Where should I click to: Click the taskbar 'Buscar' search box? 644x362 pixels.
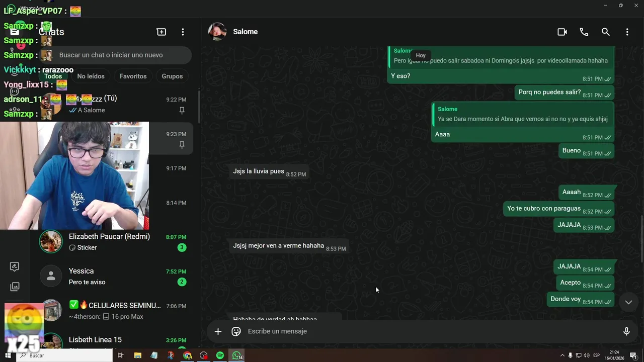pyautogui.click(x=64, y=355)
